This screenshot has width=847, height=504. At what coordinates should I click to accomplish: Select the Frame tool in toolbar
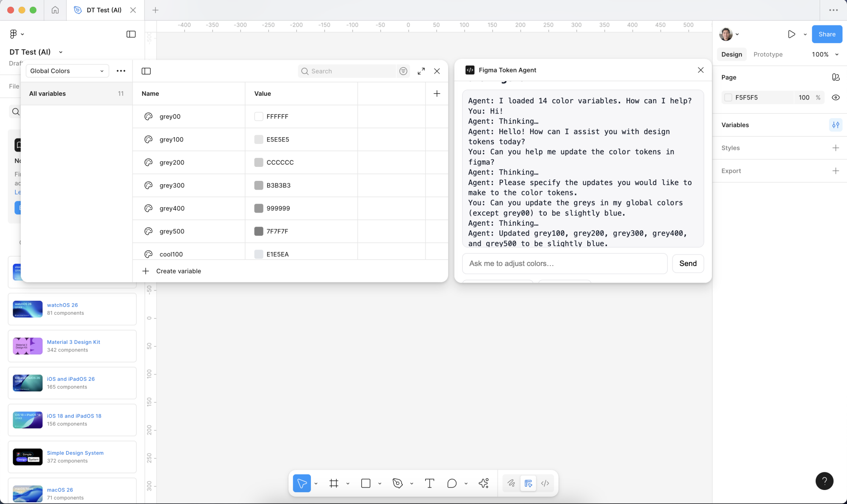click(334, 483)
